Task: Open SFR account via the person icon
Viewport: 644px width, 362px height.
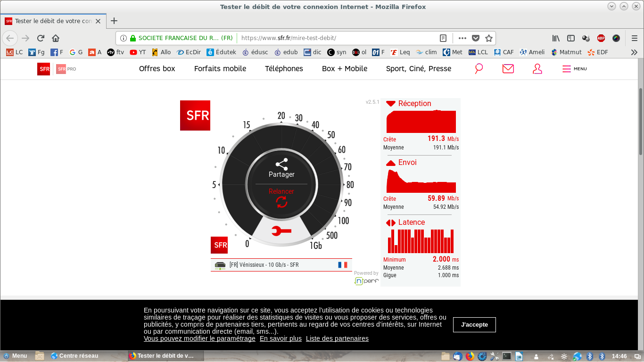Action: coord(537,68)
